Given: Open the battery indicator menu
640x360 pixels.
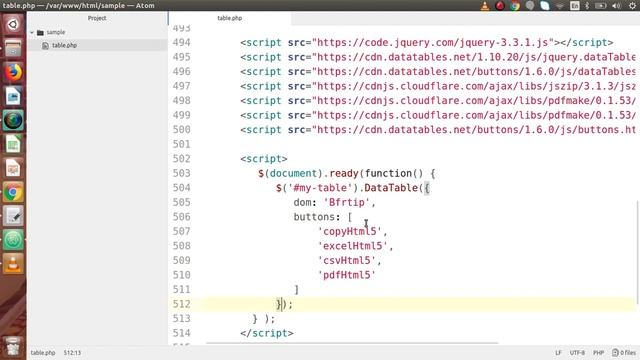Looking at the screenshot, I should click(x=601, y=6).
